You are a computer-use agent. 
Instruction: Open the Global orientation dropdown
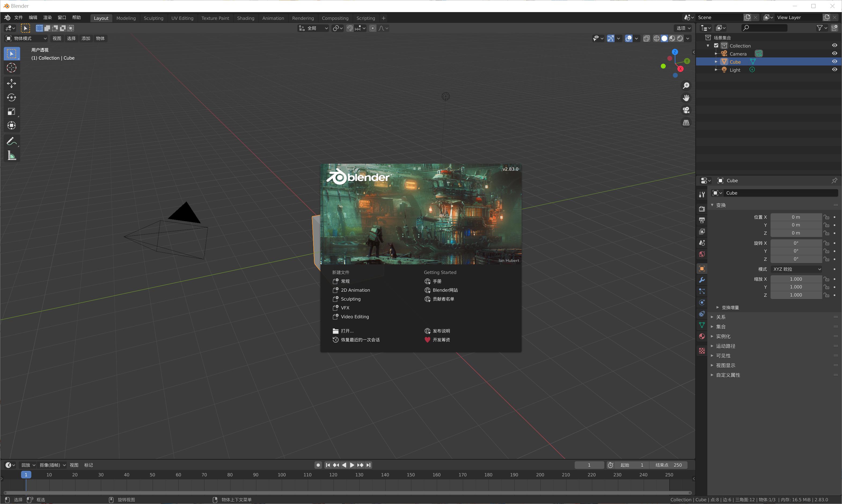pyautogui.click(x=313, y=28)
